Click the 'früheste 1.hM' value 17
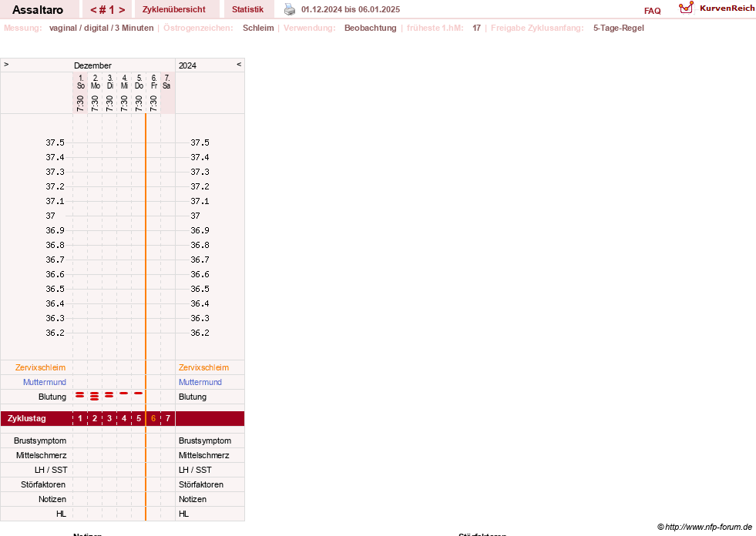Image resolution: width=756 pixels, height=536 pixels. (476, 28)
